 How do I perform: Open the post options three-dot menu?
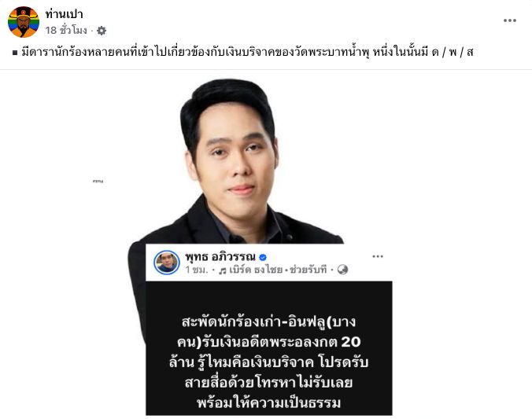[510, 20]
